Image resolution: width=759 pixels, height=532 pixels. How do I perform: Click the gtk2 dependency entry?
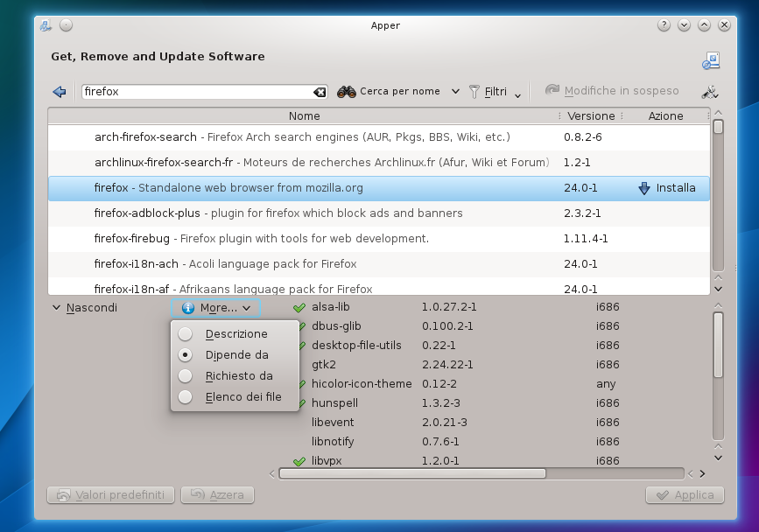[324, 365]
